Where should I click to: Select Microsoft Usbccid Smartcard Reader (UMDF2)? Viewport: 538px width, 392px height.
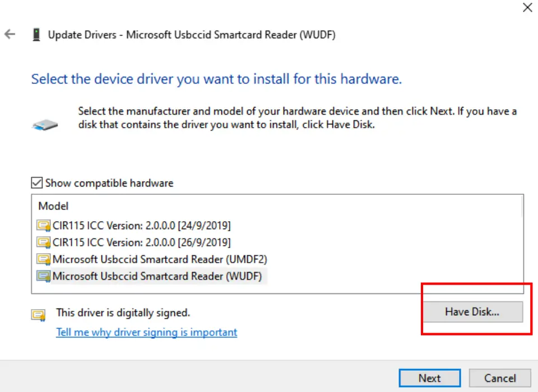click(x=160, y=259)
